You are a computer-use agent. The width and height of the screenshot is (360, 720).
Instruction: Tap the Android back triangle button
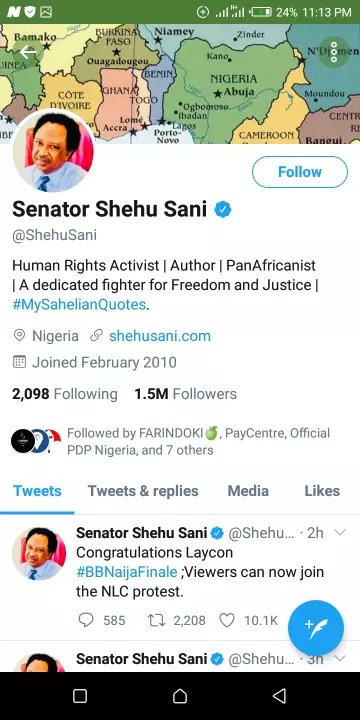click(x=279, y=696)
